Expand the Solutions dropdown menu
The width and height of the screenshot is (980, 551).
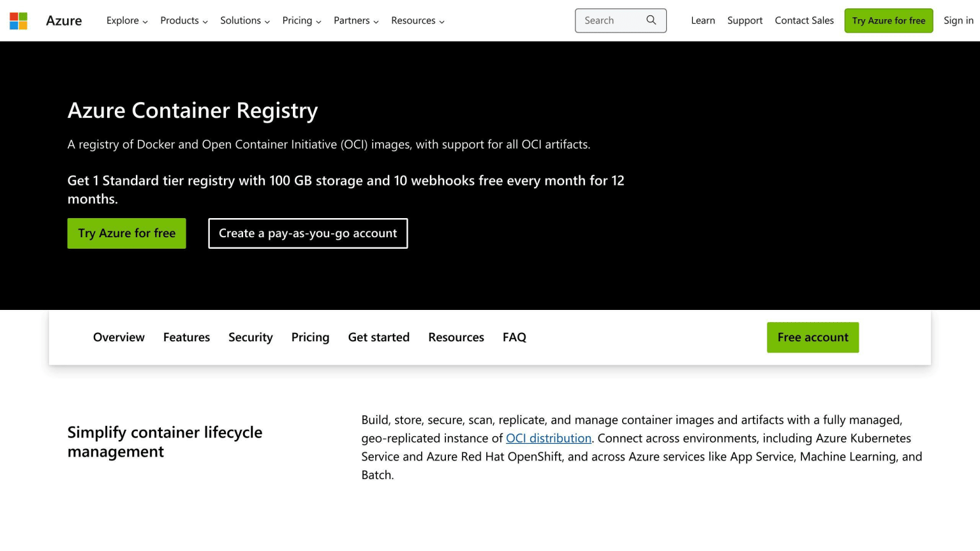[x=245, y=20]
